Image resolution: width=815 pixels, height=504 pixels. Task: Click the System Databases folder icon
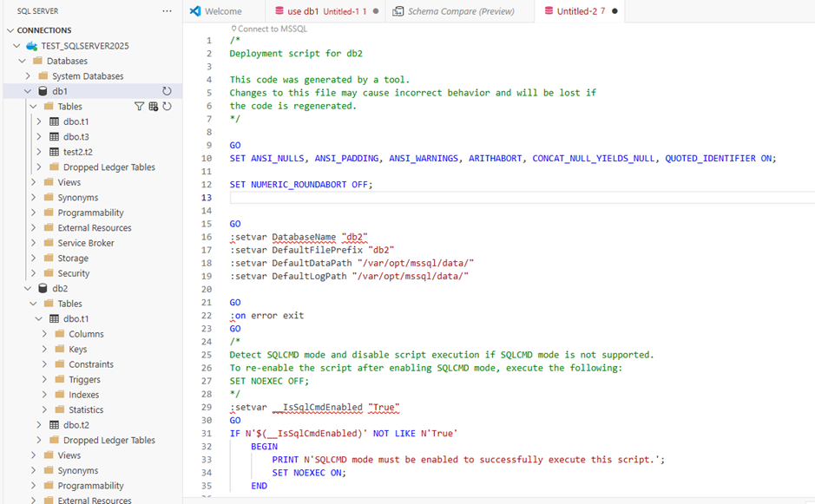(43, 75)
